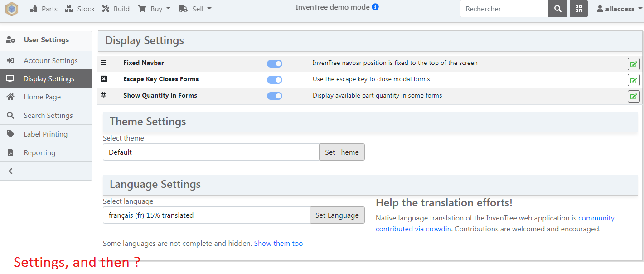Open the Build section from the navbar
The width and height of the screenshot is (644, 274).
click(x=115, y=8)
